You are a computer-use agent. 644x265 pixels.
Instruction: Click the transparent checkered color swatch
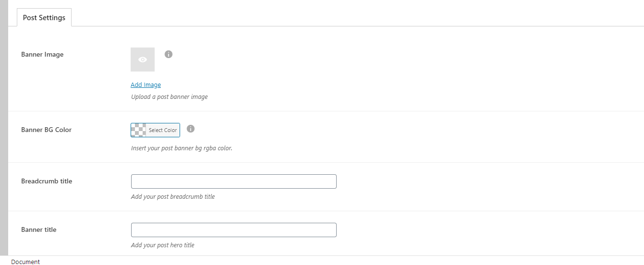click(x=139, y=130)
